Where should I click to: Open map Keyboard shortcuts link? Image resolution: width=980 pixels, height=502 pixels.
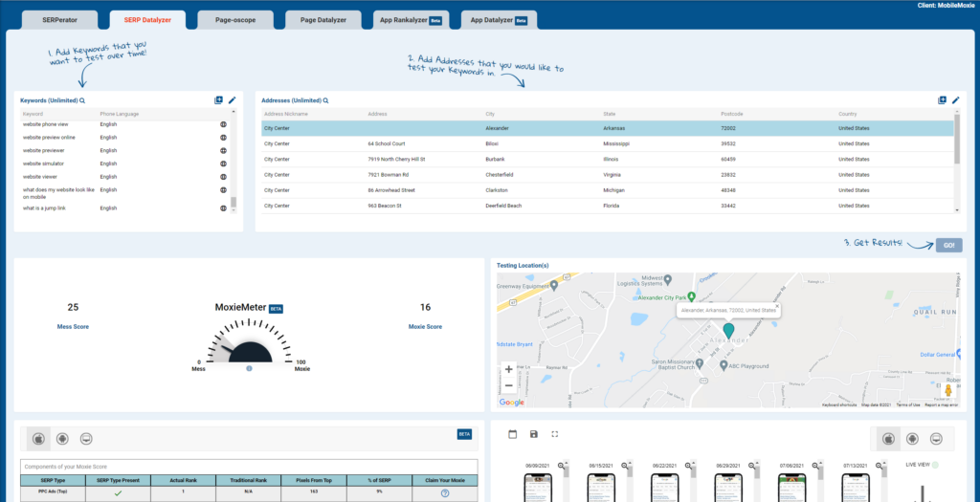pyautogui.click(x=839, y=405)
